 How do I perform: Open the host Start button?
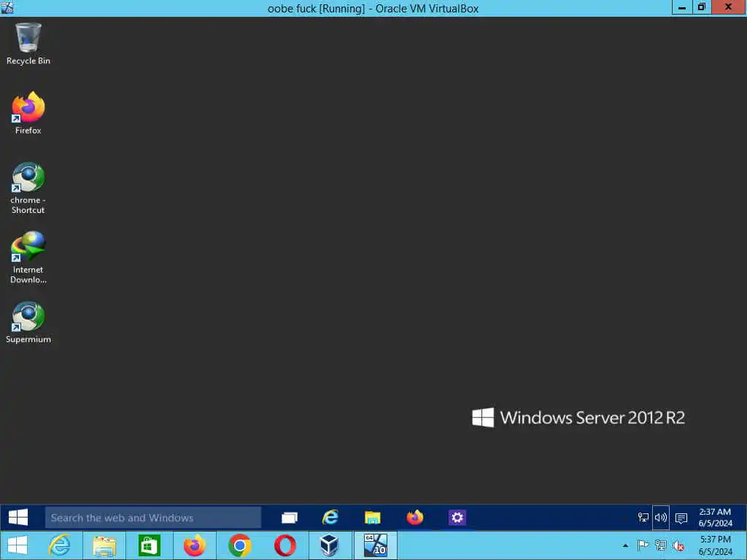(x=18, y=545)
